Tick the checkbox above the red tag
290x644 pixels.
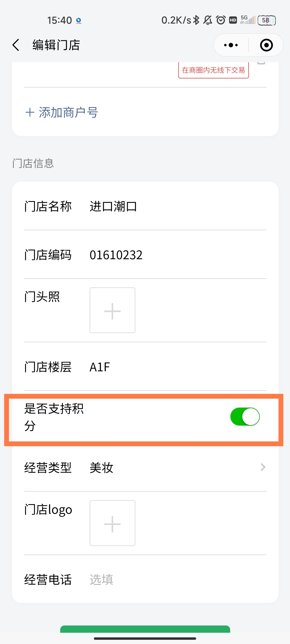point(261,63)
